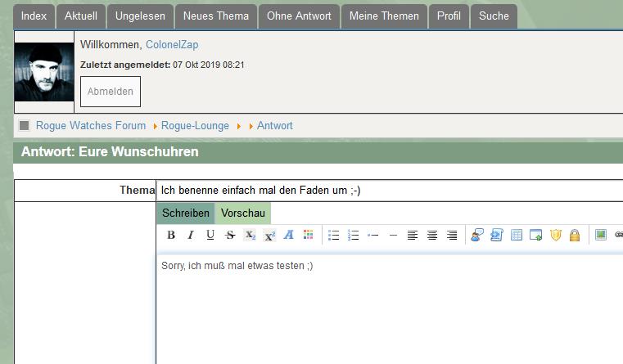Open the text color palette
Screen dimensions: 623x364
tap(308, 236)
